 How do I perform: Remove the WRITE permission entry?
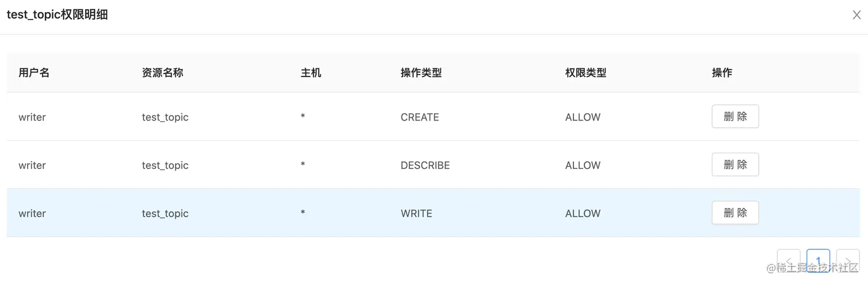[735, 213]
